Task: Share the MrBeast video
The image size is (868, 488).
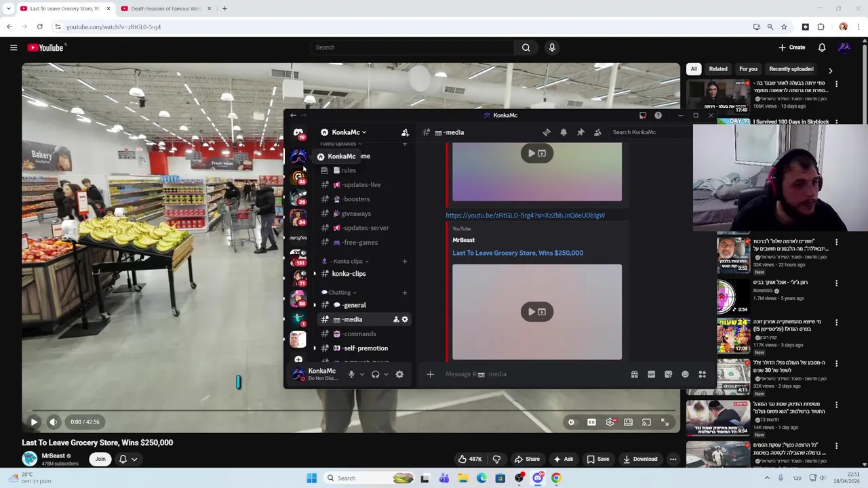Action: pyautogui.click(x=527, y=459)
